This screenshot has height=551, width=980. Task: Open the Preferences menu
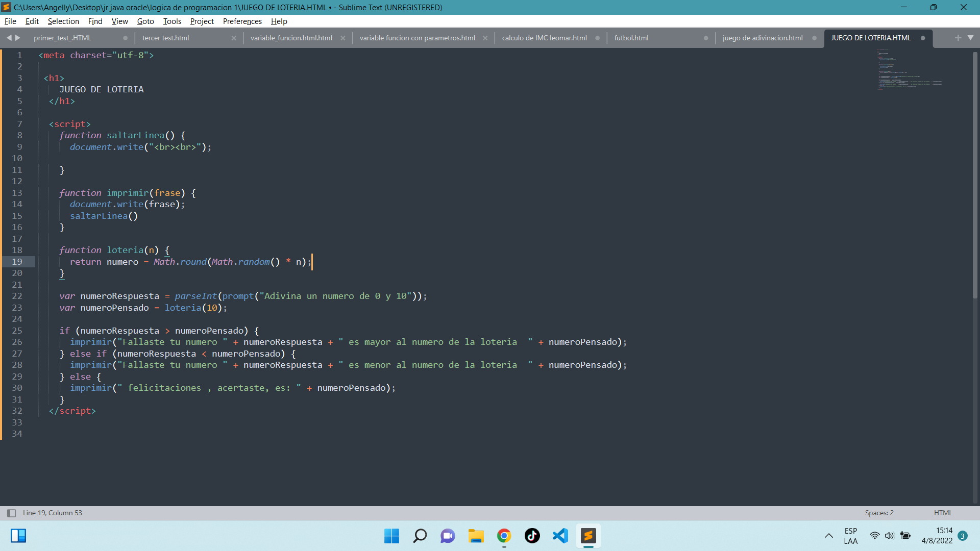click(242, 21)
